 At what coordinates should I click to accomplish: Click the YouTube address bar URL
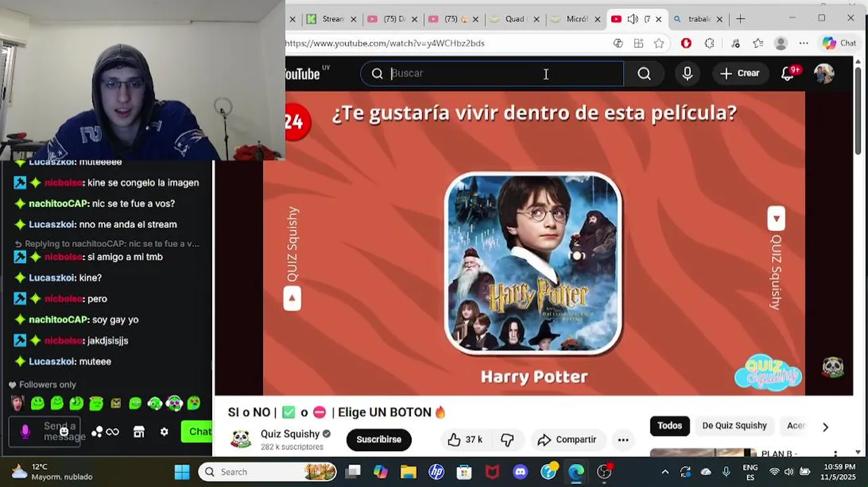pyautogui.click(x=385, y=43)
